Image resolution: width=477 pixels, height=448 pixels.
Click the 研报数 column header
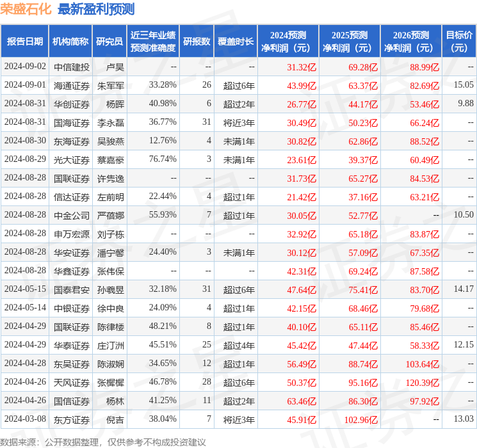(x=197, y=41)
